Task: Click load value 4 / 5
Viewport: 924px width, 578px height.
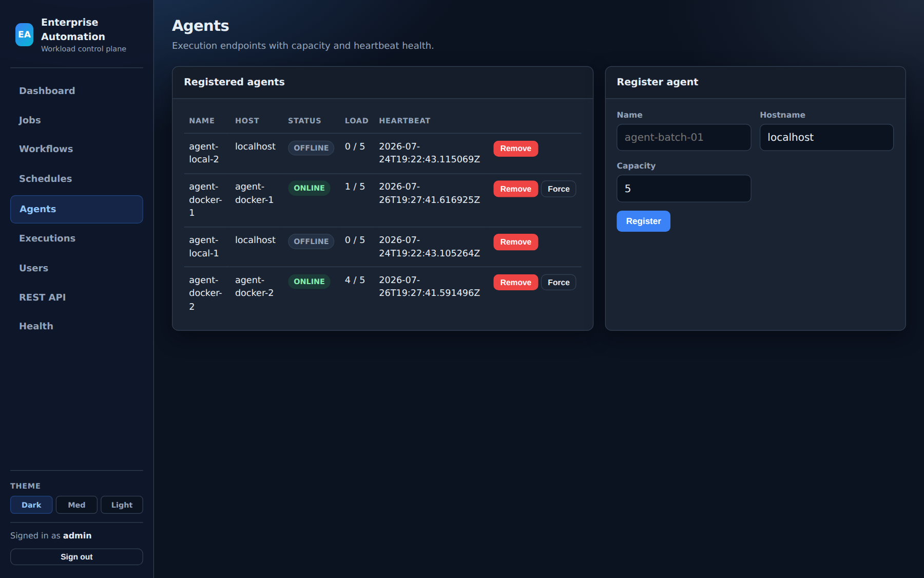Action: point(355,280)
